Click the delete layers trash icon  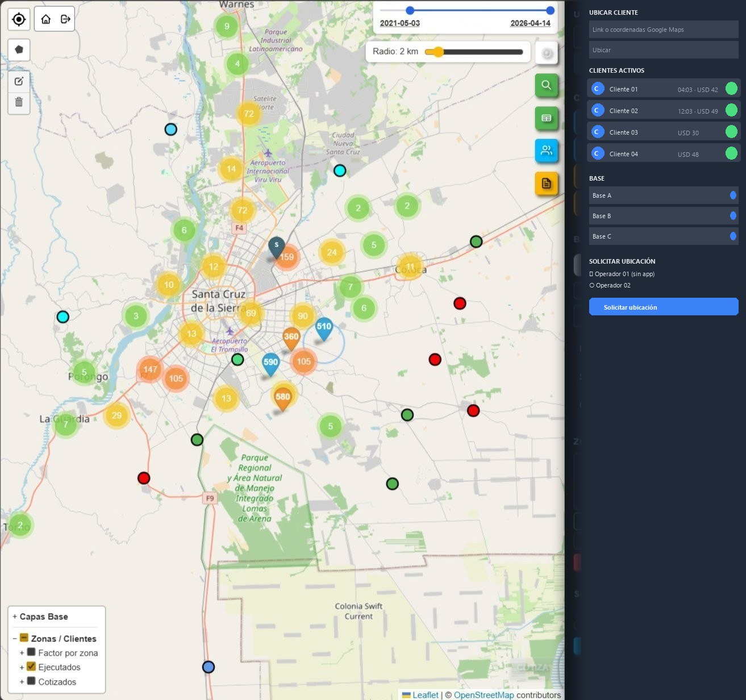pos(19,102)
